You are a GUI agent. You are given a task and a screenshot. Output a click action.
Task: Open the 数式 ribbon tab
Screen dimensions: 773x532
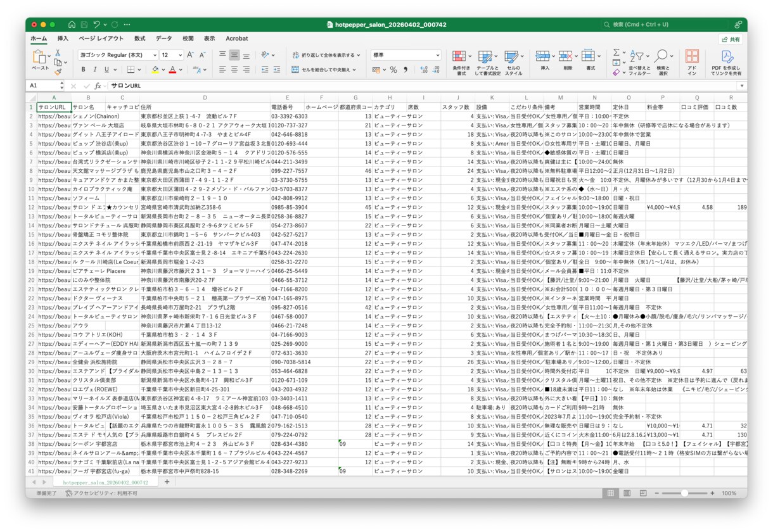click(139, 39)
